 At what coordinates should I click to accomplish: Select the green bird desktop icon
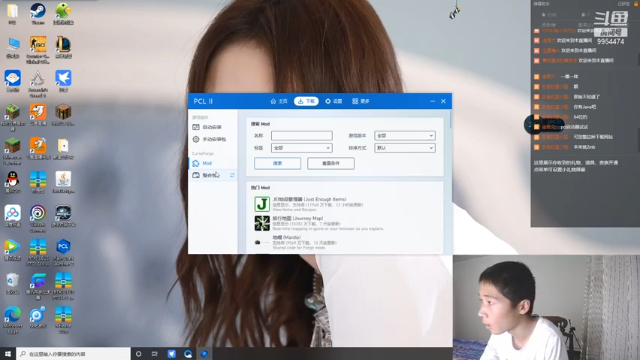point(63,13)
